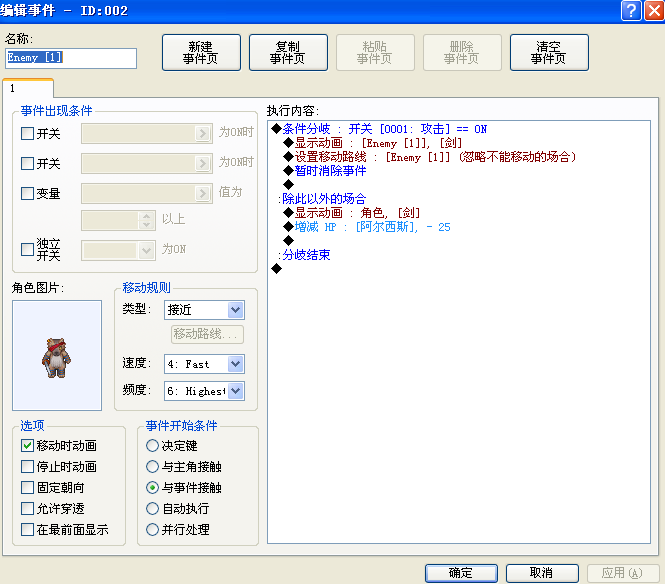Click the 清空事件页 button
This screenshot has height=584, width=665.
549,53
